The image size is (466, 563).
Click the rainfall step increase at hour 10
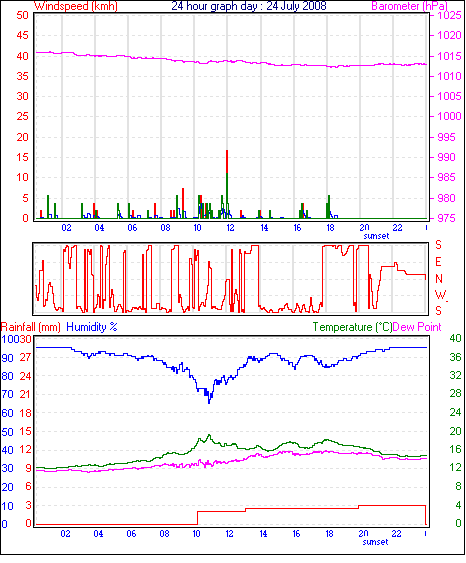197,518
